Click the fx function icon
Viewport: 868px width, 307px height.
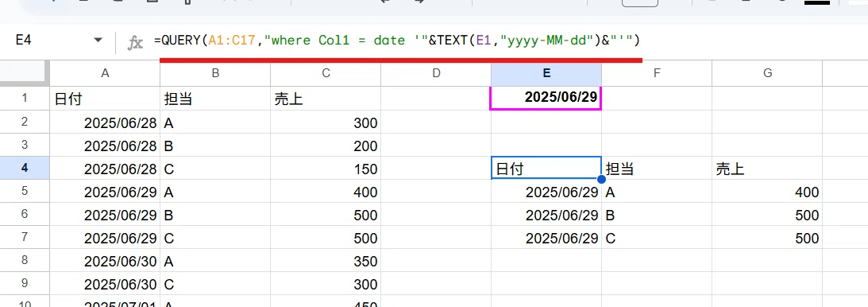[135, 42]
